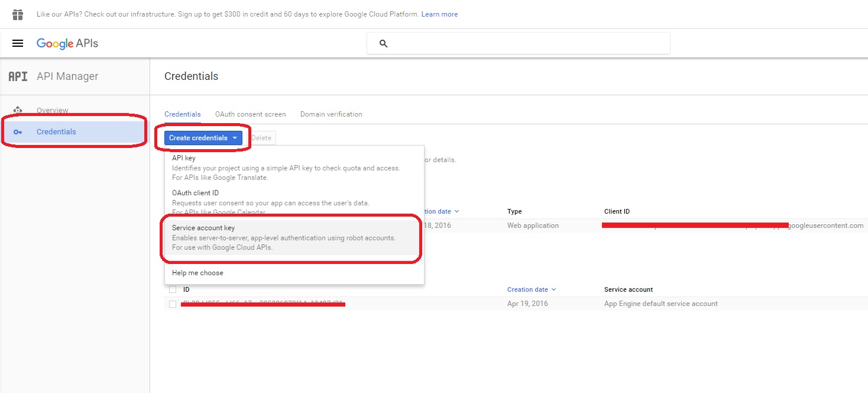Click the search magnifier icon
Image resolution: width=868 pixels, height=393 pixels.
click(383, 44)
